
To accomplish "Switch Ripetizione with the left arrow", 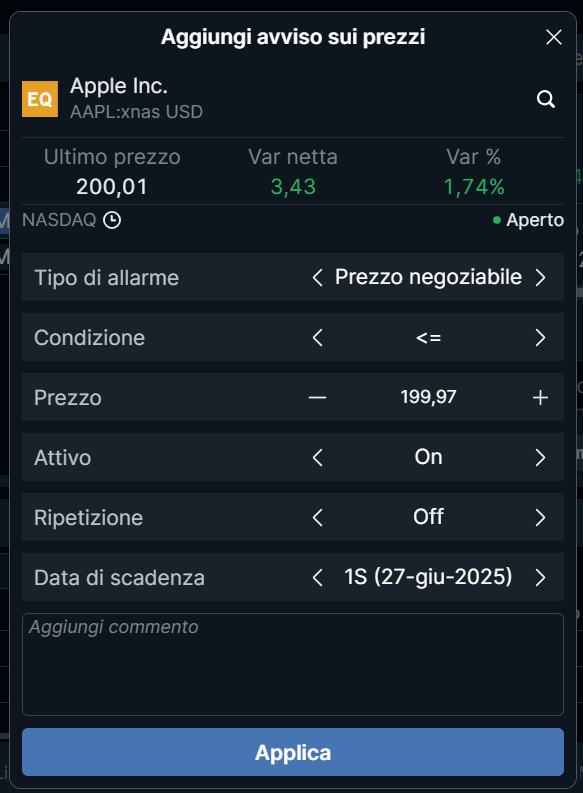I will pos(317,517).
